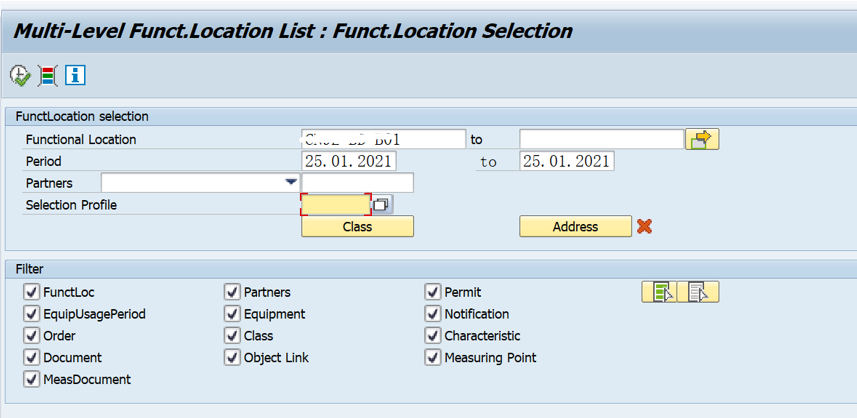857x418 pixels.
Task: Toggle the Order filter checkbox
Action: point(31,335)
